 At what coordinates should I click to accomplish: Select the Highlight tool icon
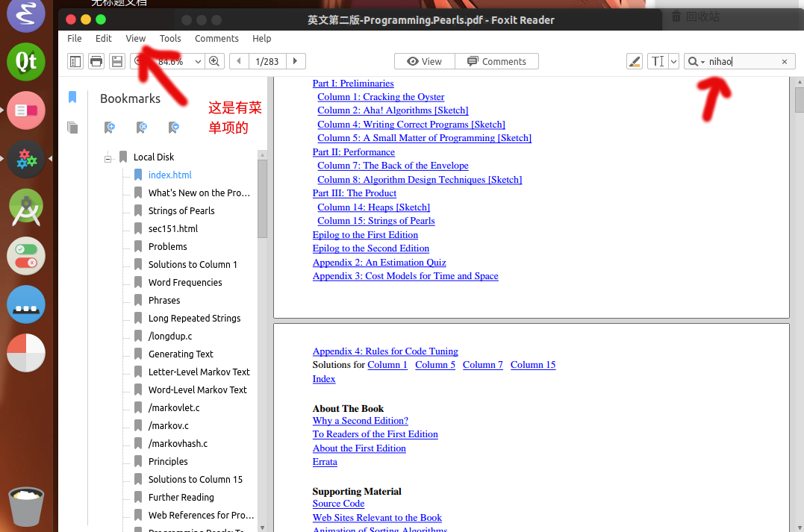tap(635, 61)
